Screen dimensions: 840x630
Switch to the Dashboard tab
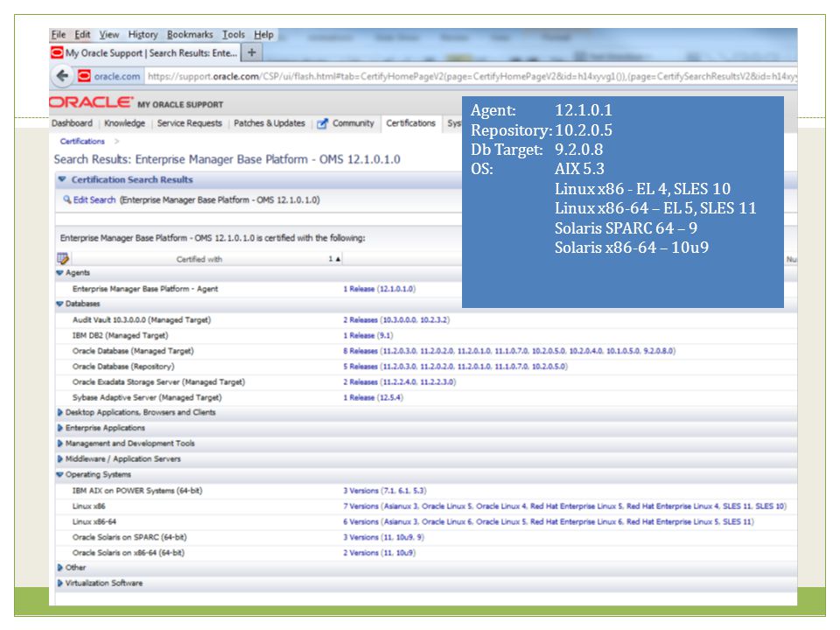coord(72,123)
